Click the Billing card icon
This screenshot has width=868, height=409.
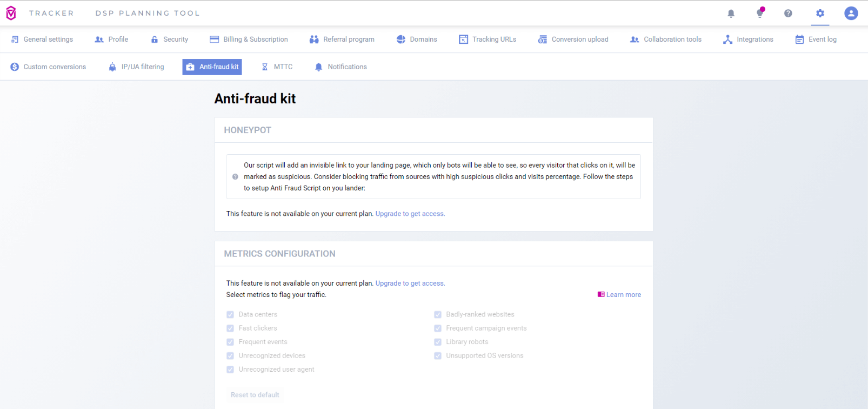coord(214,39)
